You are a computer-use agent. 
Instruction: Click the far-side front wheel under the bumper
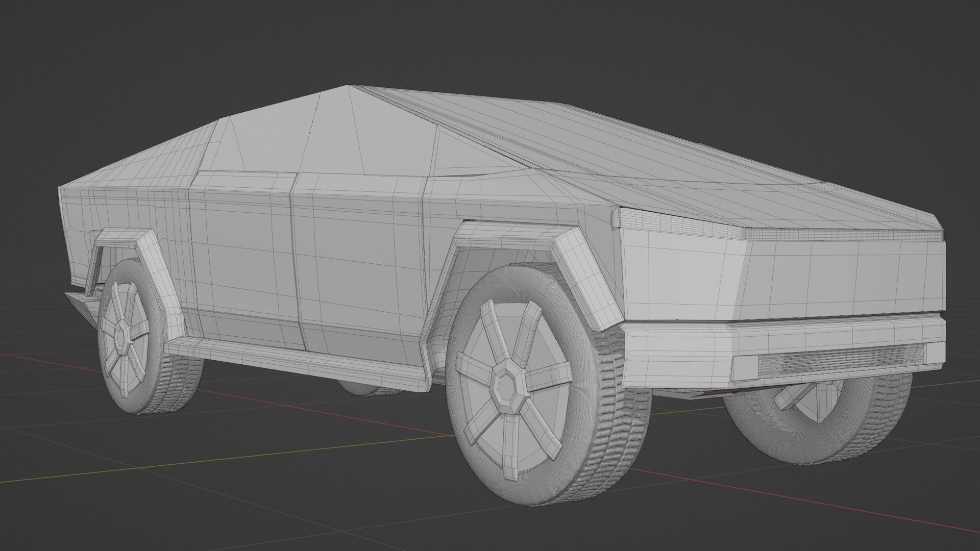[817, 418]
